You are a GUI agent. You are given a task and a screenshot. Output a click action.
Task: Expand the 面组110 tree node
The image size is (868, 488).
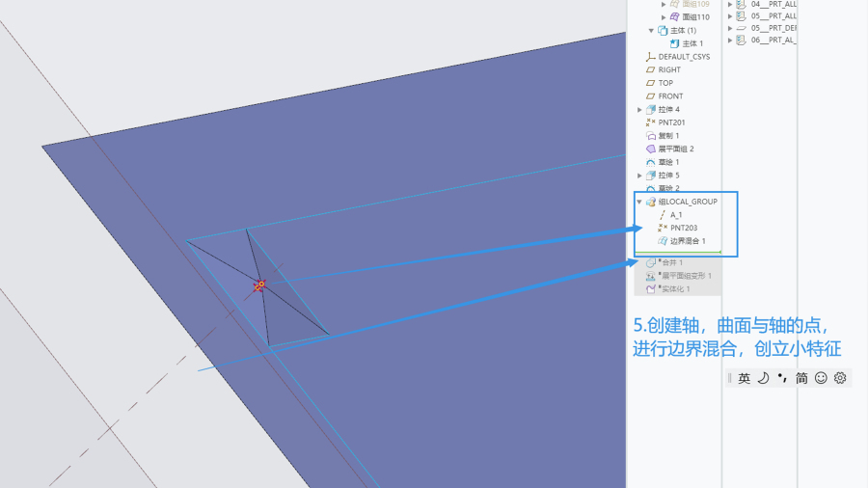tap(664, 17)
